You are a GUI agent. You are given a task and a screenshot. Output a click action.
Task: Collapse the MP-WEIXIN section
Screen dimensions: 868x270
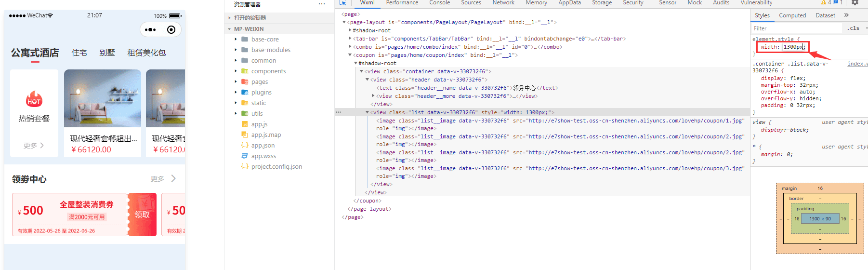(229, 29)
